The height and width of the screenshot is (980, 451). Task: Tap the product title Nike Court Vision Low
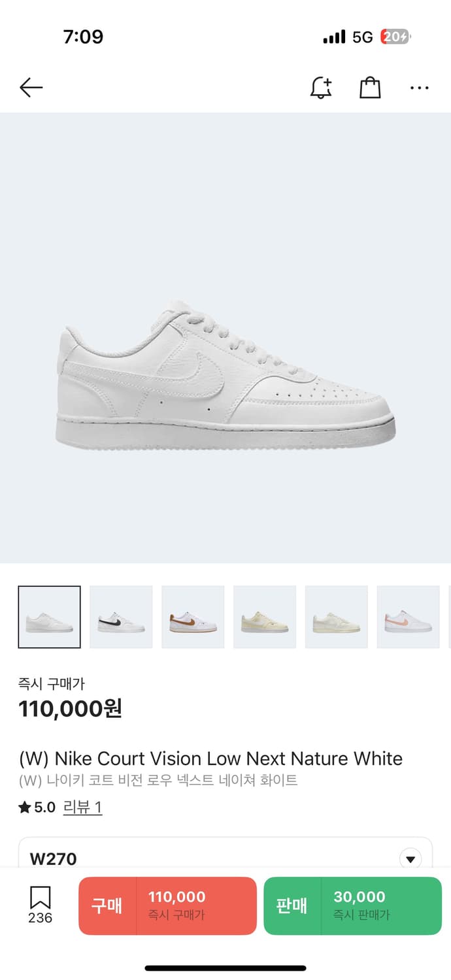pos(210,759)
